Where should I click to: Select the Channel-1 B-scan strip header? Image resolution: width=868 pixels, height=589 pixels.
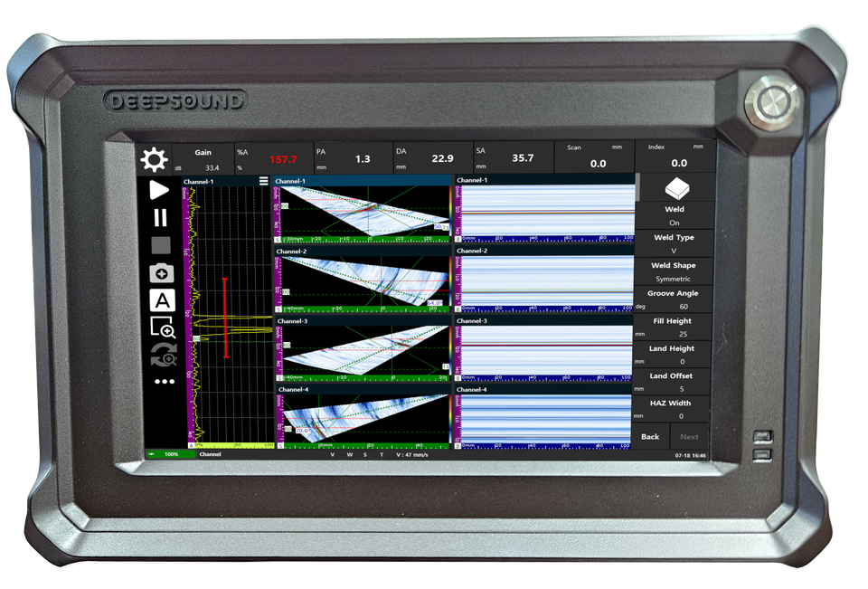[544, 180]
